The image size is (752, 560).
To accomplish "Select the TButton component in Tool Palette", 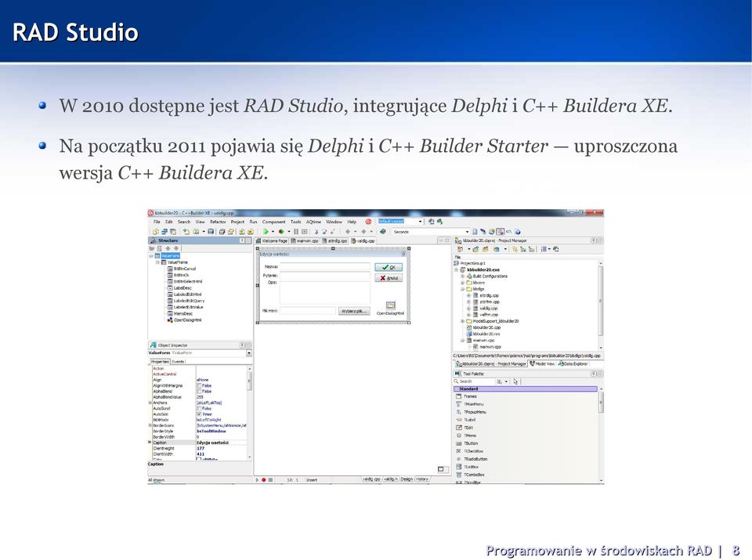I will click(466, 443).
